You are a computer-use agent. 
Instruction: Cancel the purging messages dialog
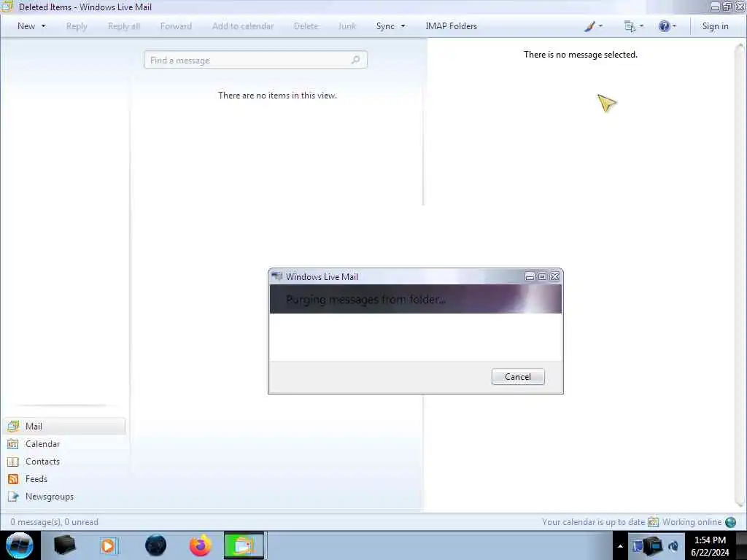coord(518,377)
